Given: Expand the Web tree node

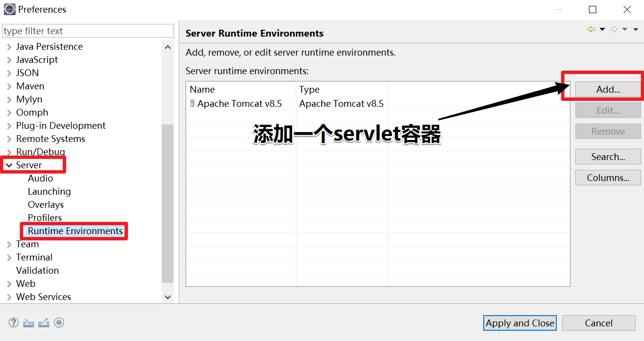Looking at the screenshot, I should [x=9, y=284].
